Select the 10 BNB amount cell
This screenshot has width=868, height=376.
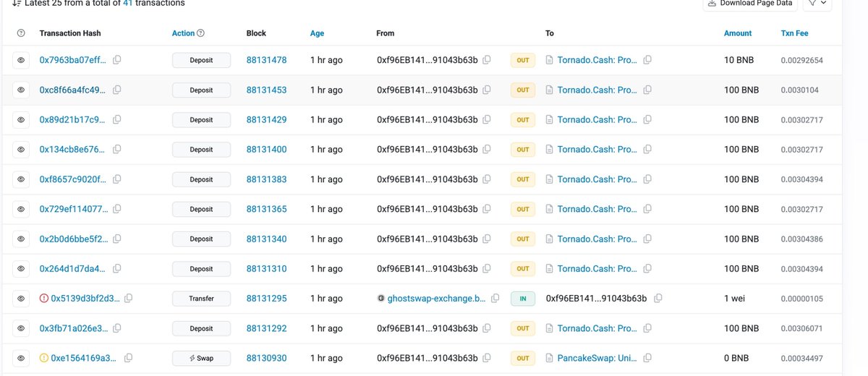pos(739,60)
